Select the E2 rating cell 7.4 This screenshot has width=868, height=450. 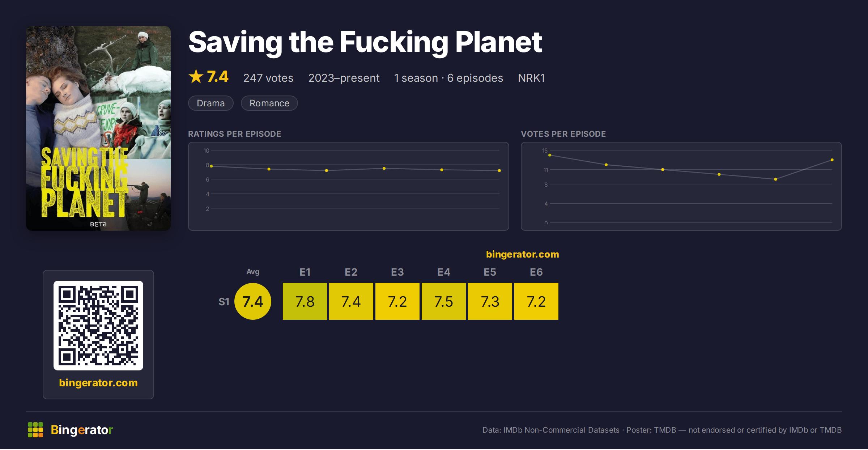point(351,301)
